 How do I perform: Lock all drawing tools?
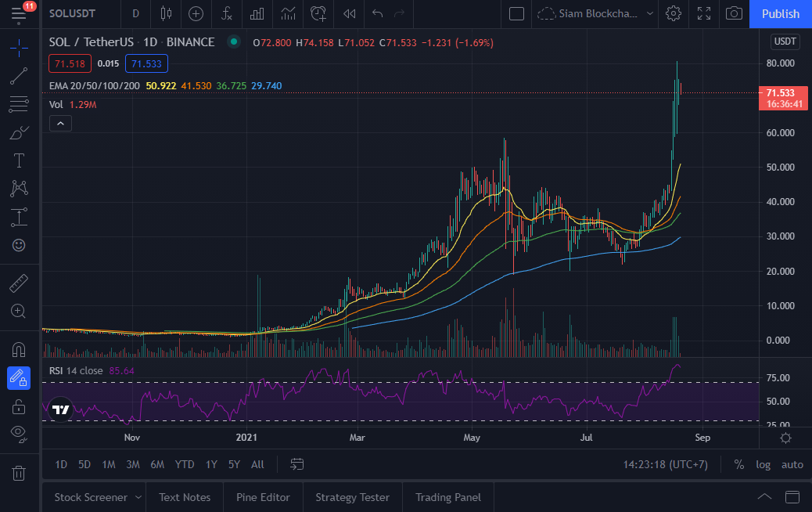coord(20,406)
